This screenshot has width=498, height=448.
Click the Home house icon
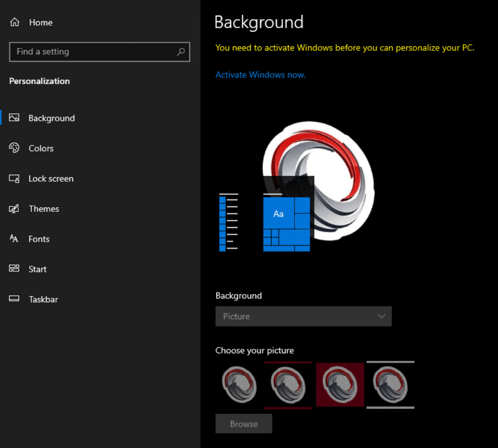pos(15,22)
